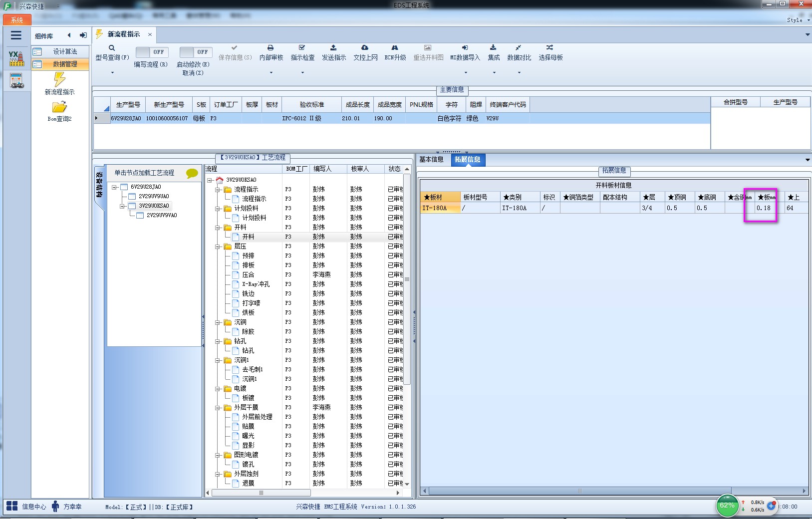
Task: Toggle the 启动修改(E) OFF switch
Action: [x=196, y=52]
